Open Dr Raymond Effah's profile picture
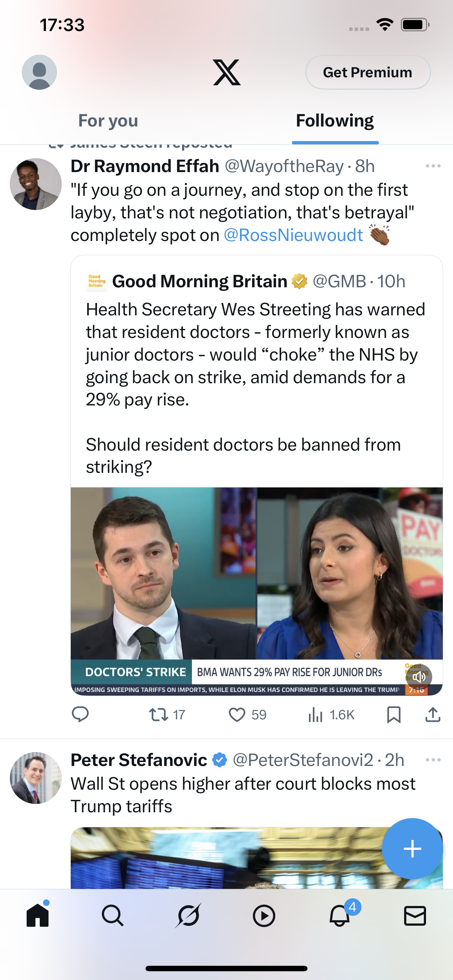453x980 pixels. pos(36,184)
